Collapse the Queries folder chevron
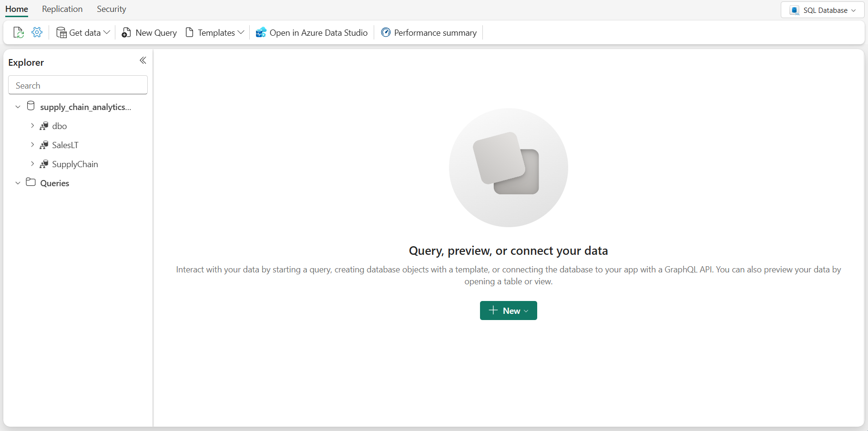Image resolution: width=868 pixels, height=431 pixels. [18, 183]
